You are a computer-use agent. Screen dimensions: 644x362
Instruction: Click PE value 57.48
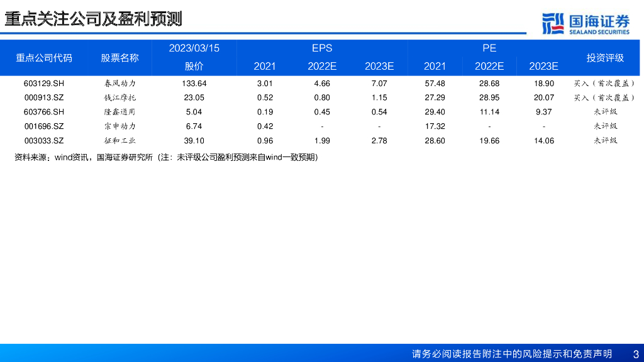pyautogui.click(x=435, y=84)
